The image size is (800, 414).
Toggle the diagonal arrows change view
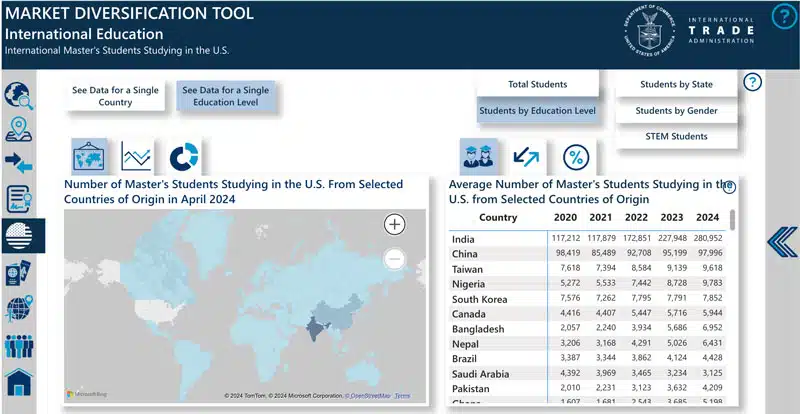click(525, 156)
